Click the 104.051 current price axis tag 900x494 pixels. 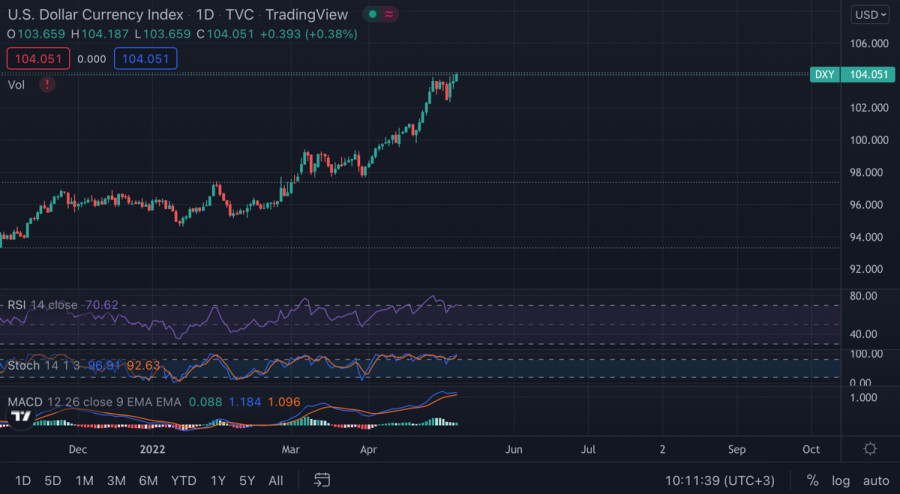(868, 75)
